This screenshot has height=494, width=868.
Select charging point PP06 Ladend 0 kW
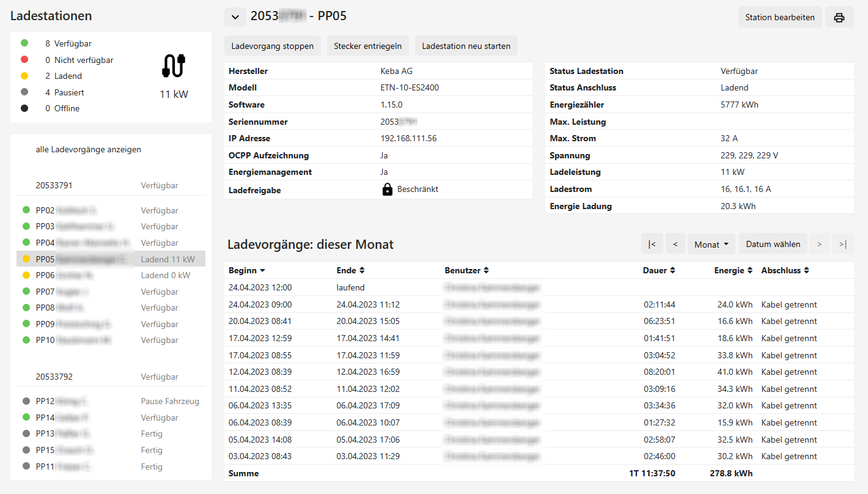click(x=111, y=275)
